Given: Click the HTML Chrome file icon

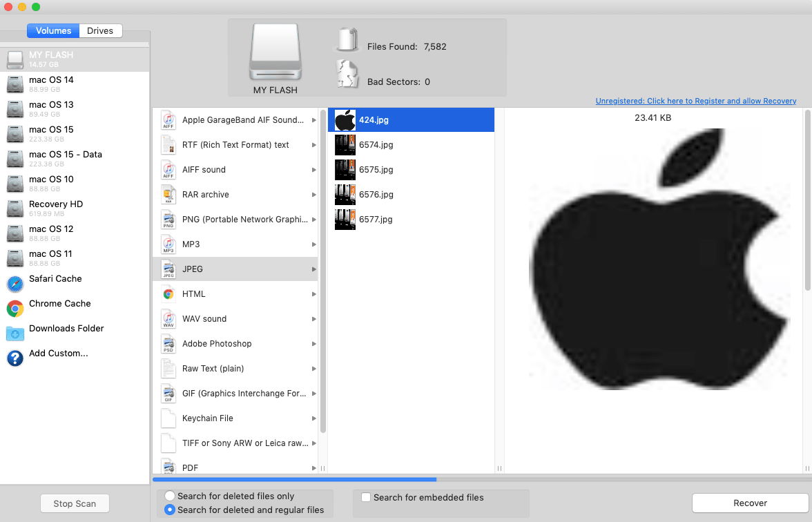Looking at the screenshot, I should click(x=168, y=294).
